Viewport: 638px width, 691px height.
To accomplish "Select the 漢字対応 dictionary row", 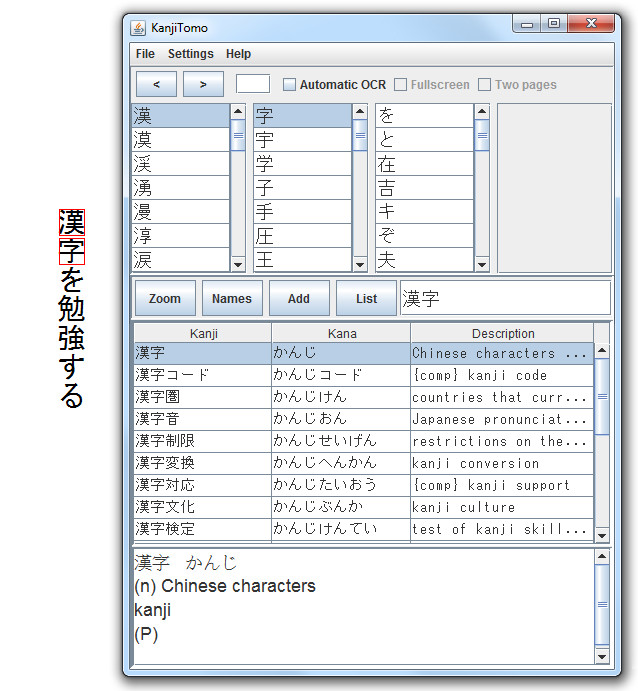I will pos(364,486).
